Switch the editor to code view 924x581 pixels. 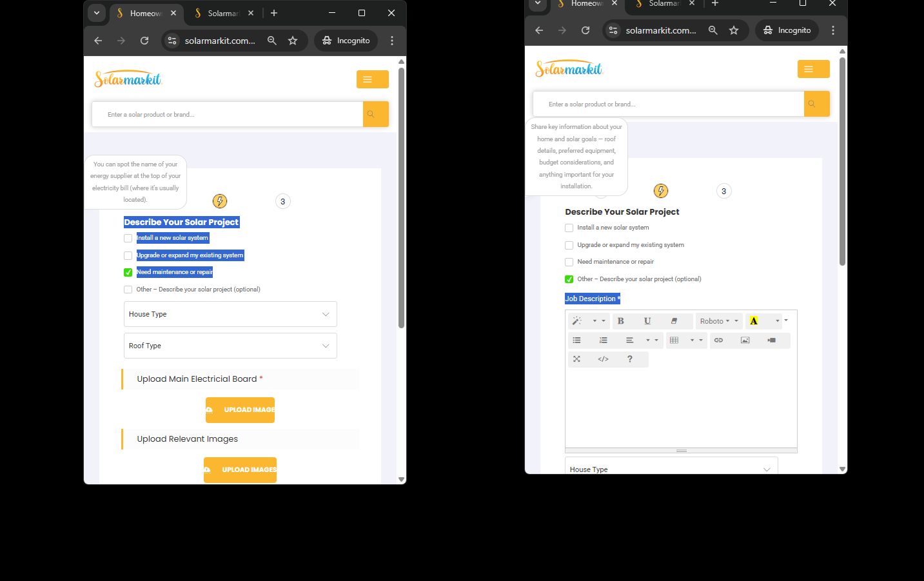tap(603, 359)
